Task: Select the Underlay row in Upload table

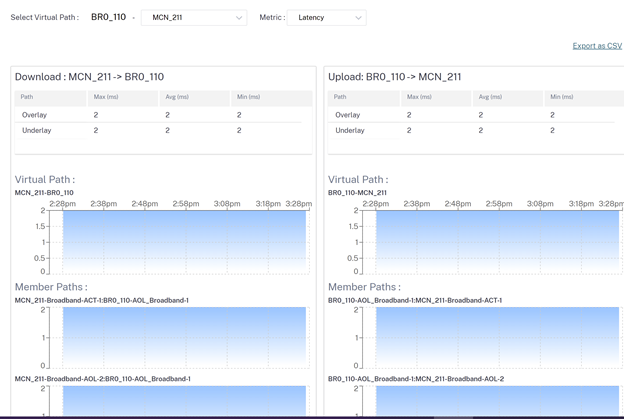Action: [471, 131]
